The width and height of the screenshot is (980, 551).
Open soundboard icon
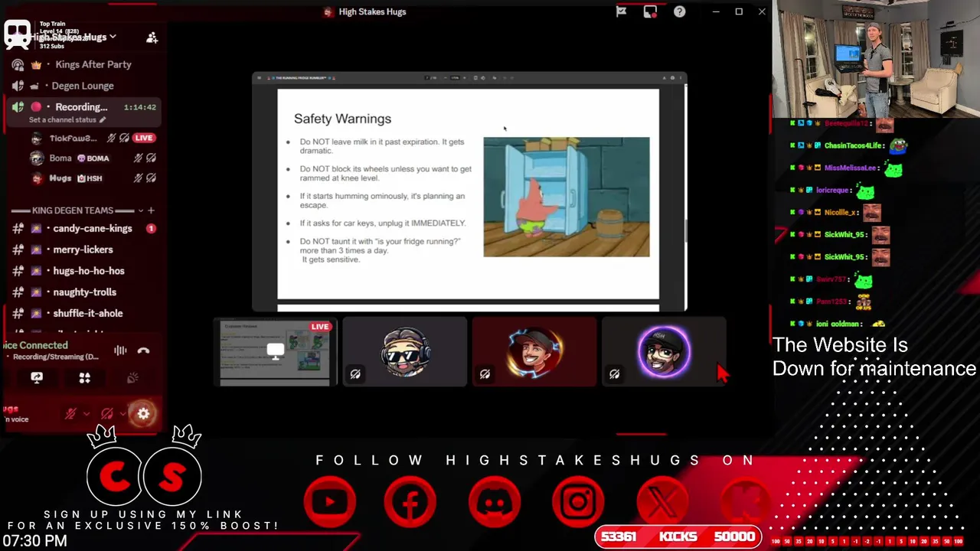132,378
